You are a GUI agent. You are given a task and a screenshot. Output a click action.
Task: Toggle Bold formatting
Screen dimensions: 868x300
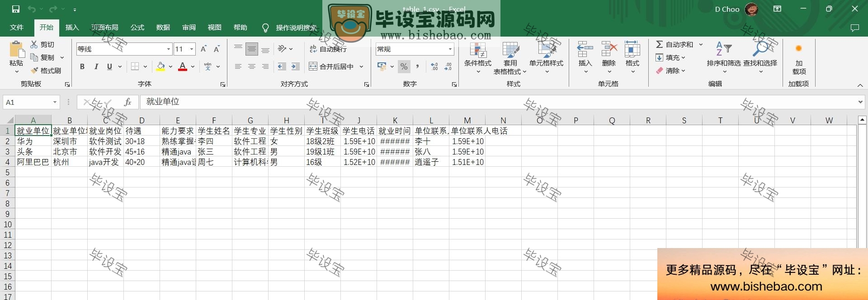tap(82, 66)
